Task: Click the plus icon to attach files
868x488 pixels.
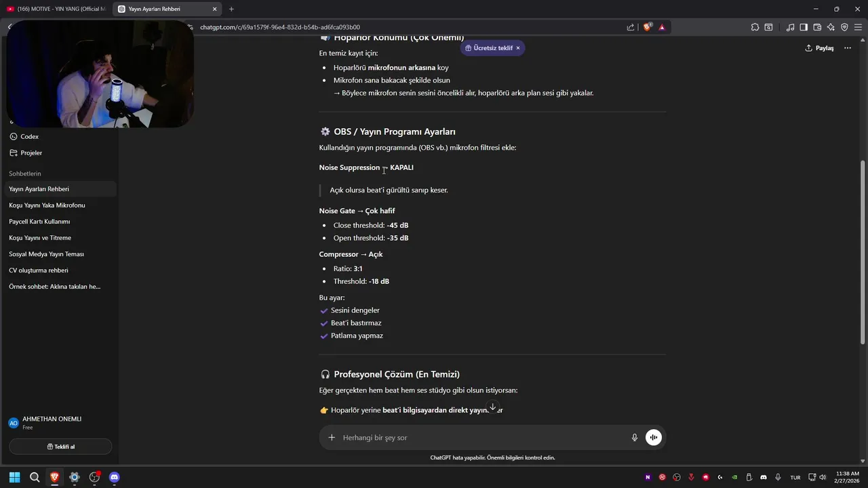Action: click(x=332, y=438)
